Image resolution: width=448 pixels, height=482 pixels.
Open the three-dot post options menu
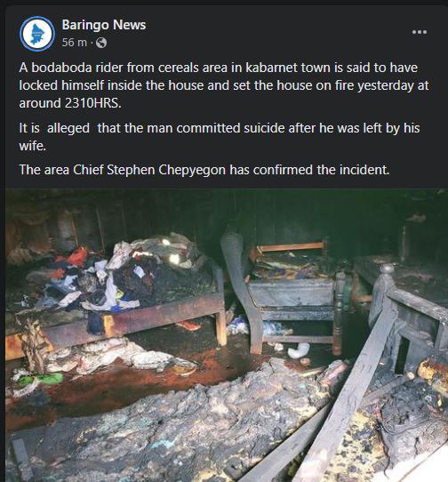[x=420, y=32]
